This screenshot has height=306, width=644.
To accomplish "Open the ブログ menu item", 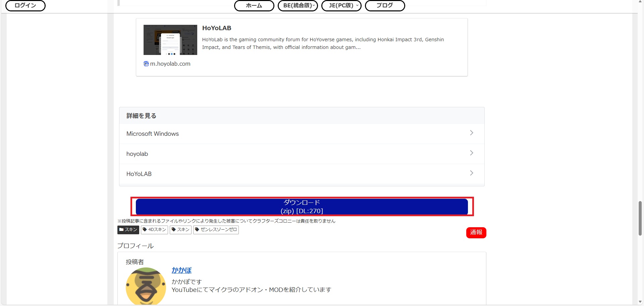I will 385,6.
